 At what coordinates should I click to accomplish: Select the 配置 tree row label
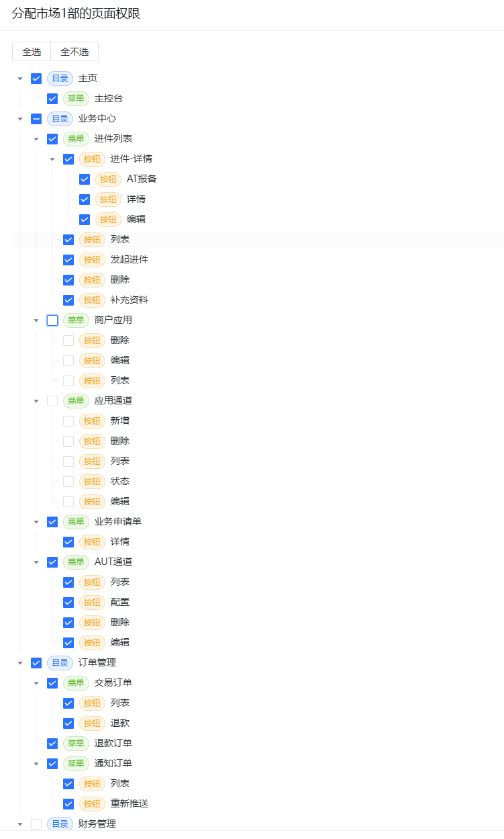(120, 603)
